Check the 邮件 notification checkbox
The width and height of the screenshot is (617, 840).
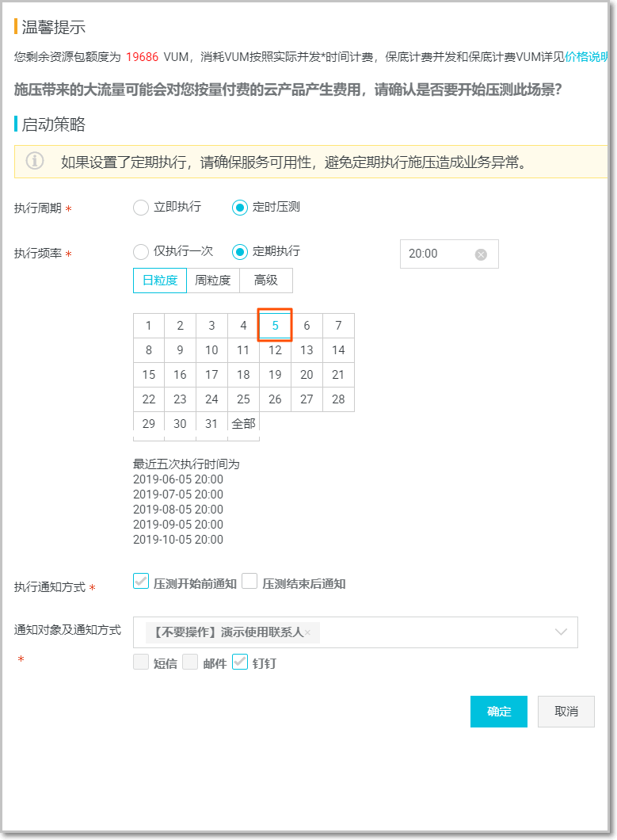pyautogui.click(x=190, y=662)
